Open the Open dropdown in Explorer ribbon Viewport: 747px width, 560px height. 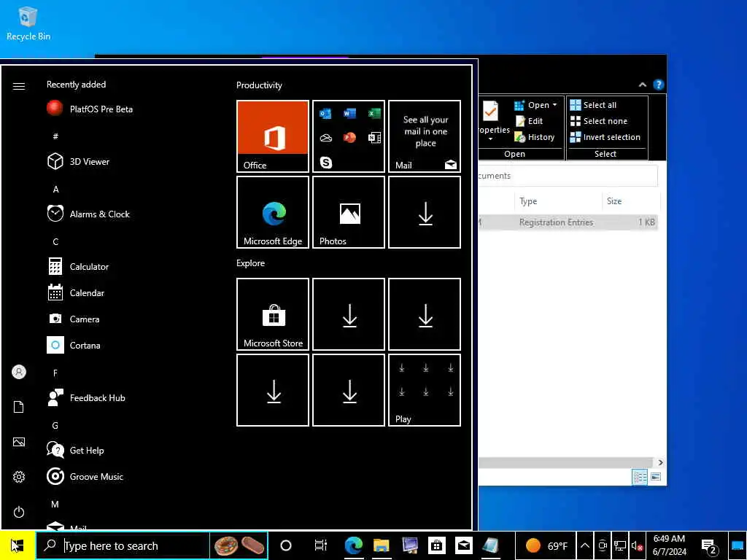(535, 105)
